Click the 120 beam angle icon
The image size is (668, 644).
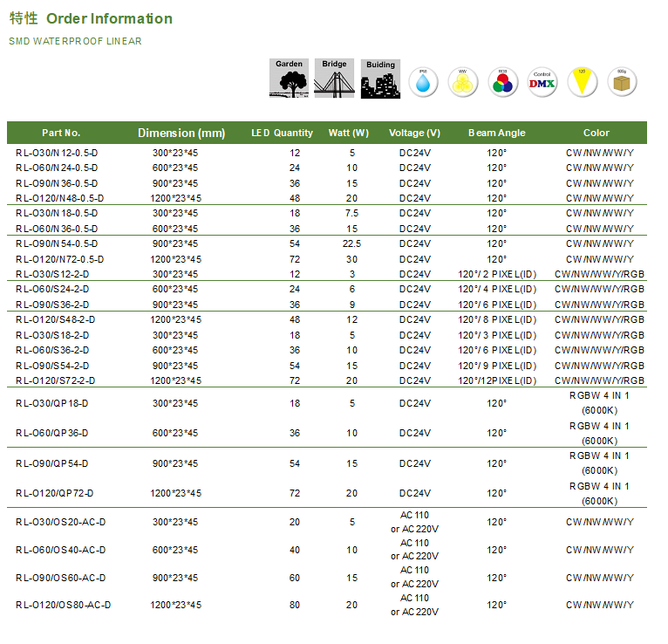point(582,82)
